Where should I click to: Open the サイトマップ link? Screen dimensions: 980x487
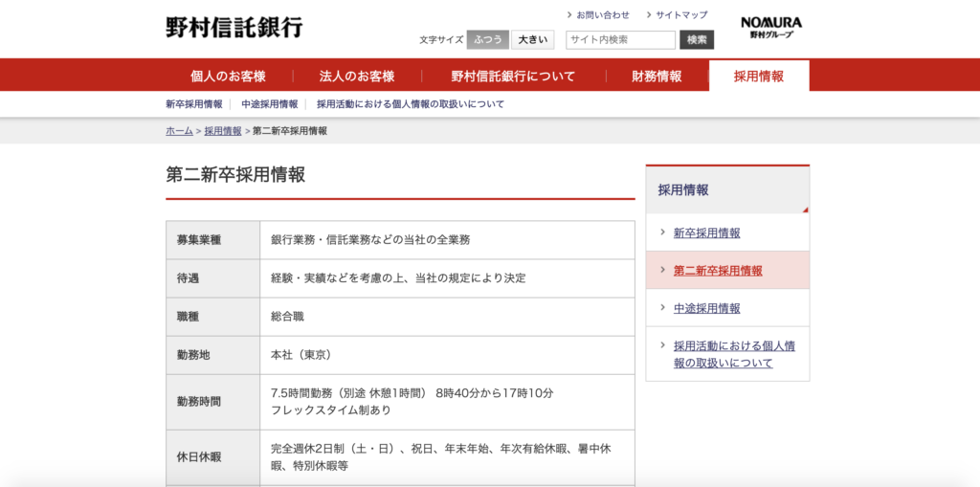(x=681, y=14)
